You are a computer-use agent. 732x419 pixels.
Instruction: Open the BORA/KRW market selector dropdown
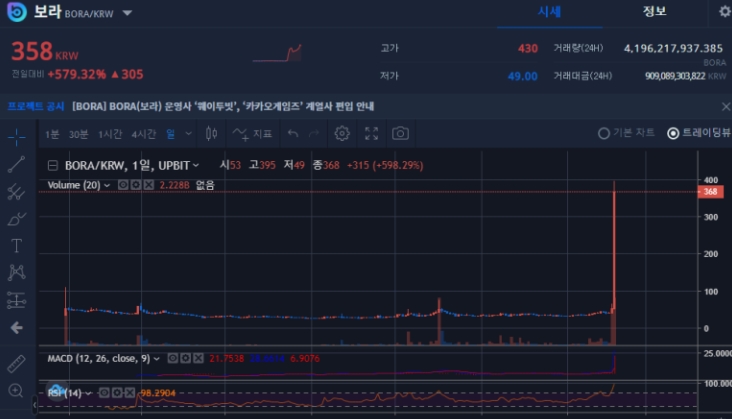coord(127,13)
